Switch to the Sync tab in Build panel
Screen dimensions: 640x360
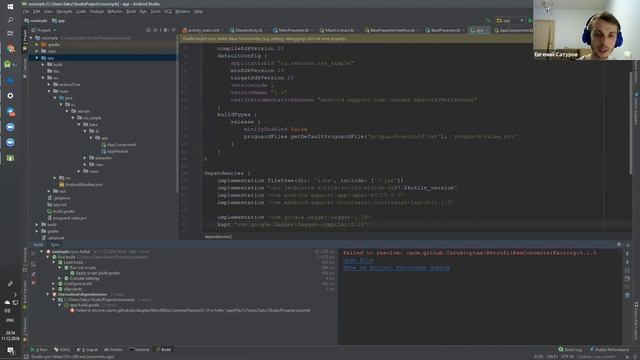55,244
